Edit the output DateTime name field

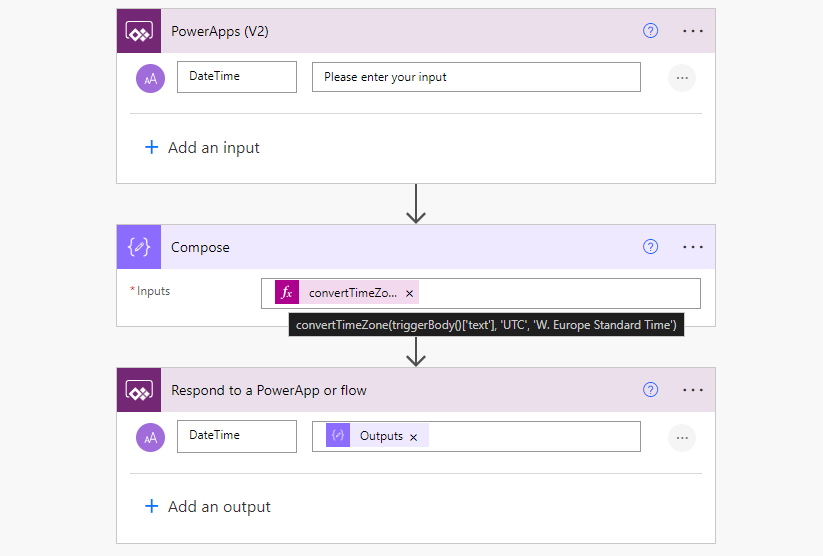237,436
